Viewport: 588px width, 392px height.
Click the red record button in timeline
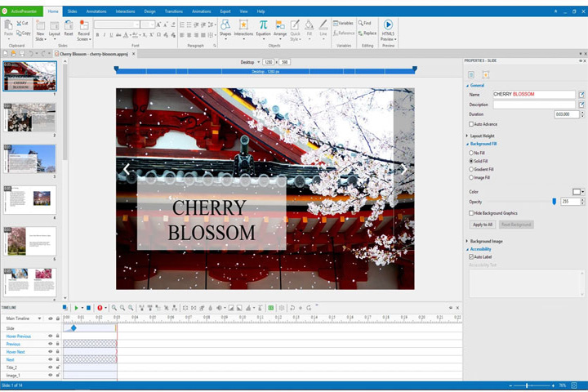(100, 308)
